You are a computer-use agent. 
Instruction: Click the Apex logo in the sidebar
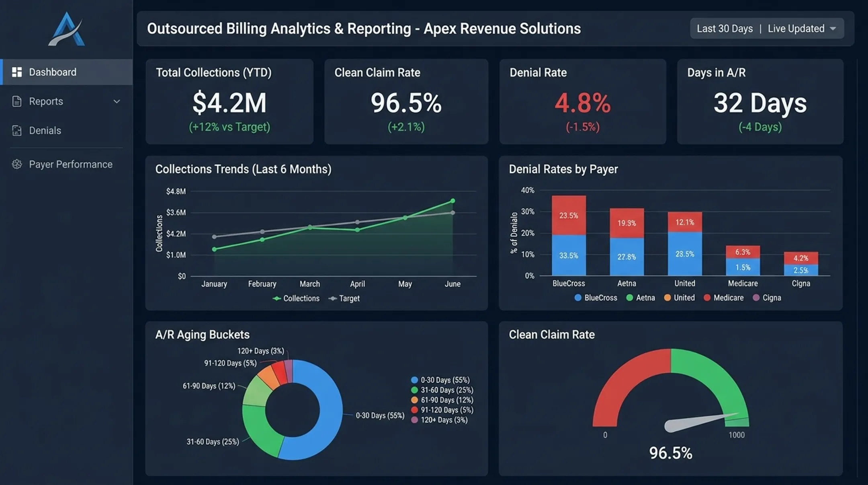pos(66,29)
